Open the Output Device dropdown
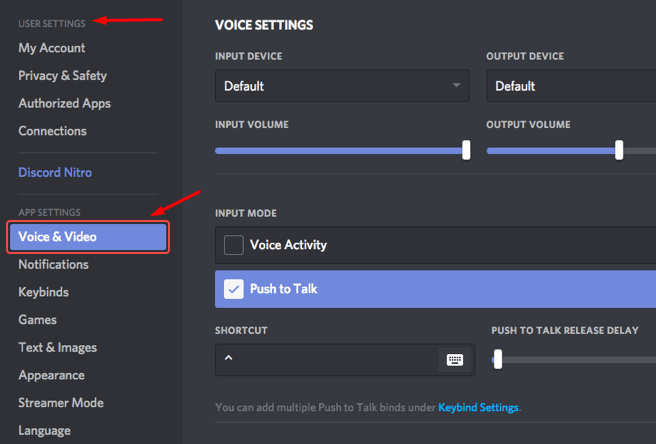The width and height of the screenshot is (656, 444). (571, 86)
